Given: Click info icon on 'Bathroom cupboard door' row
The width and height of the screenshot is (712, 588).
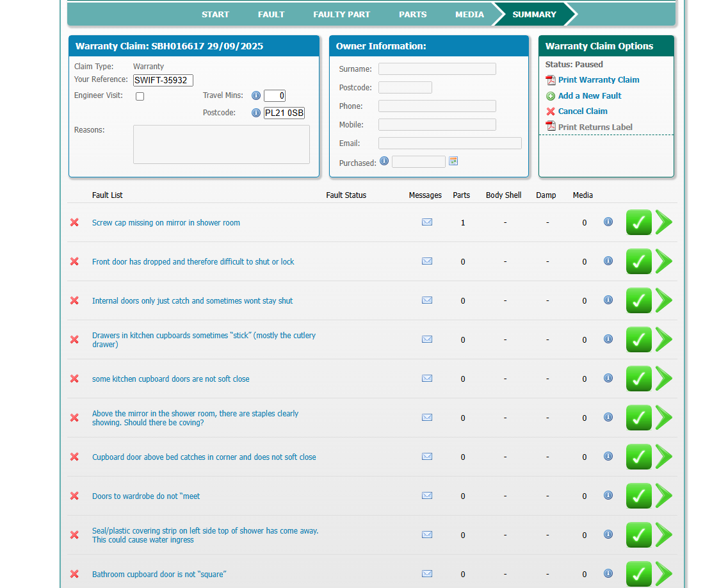Looking at the screenshot, I should [x=608, y=573].
